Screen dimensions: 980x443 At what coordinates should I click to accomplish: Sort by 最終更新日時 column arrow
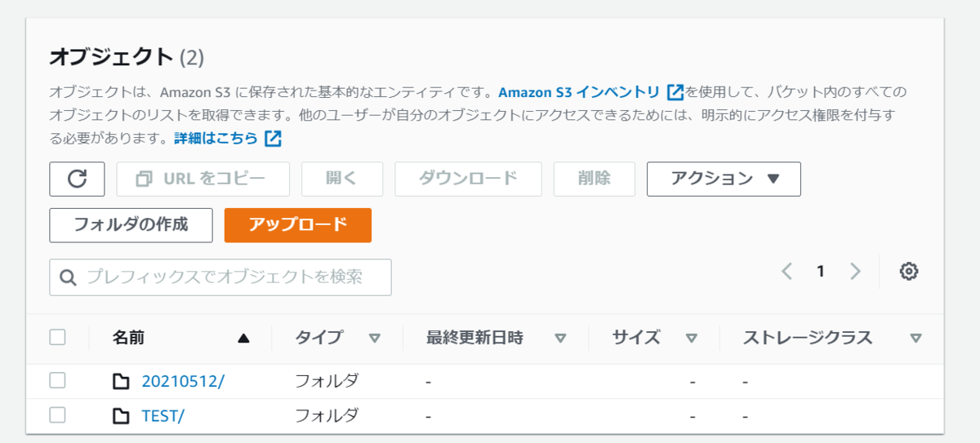pos(560,338)
